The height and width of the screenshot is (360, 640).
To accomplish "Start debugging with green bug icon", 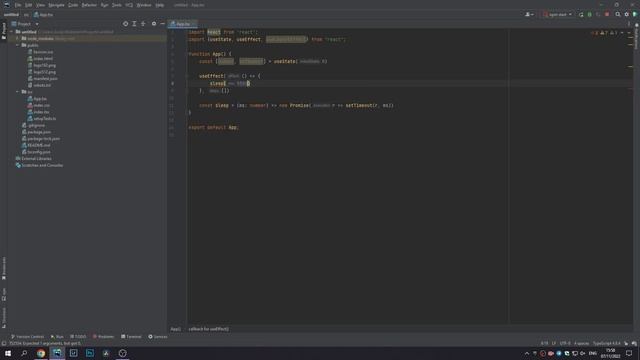I will (589, 14).
